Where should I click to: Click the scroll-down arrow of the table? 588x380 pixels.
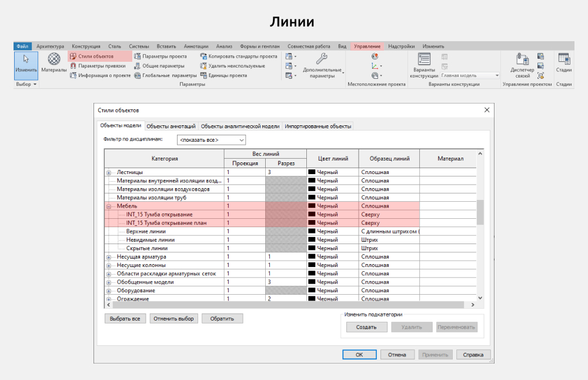pos(480,298)
